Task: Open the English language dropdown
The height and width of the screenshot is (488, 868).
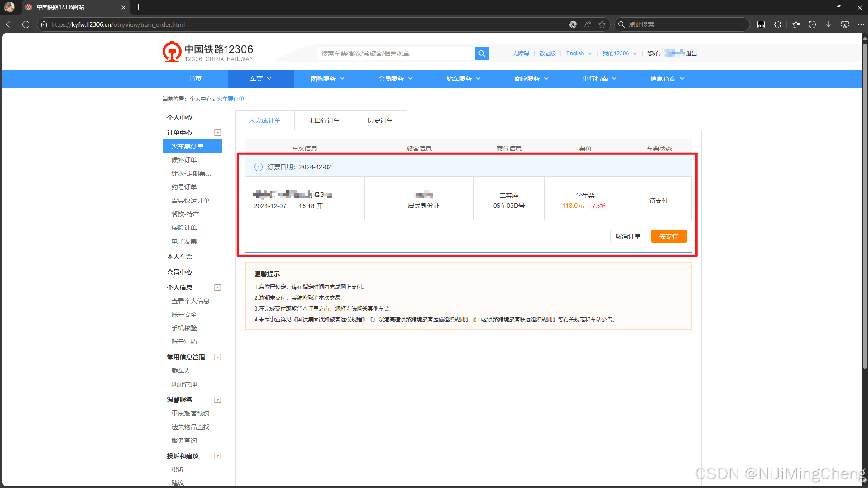Action: coord(579,53)
